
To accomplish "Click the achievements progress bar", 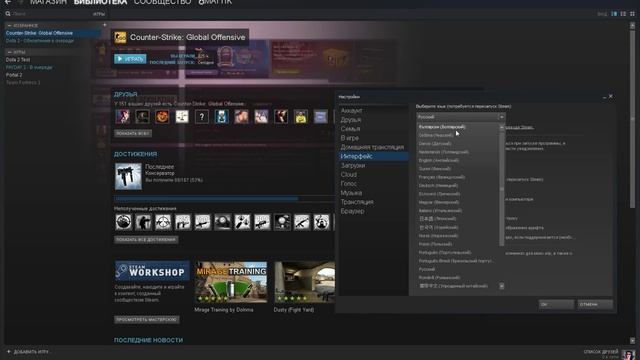I will point(224,199).
